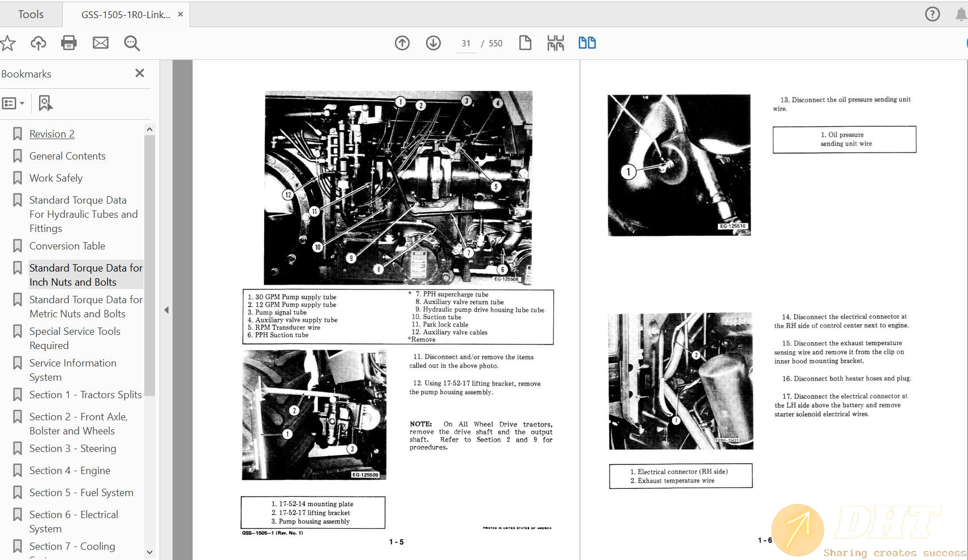Toggle the two-page view mode
The image size is (968, 560).
click(587, 43)
